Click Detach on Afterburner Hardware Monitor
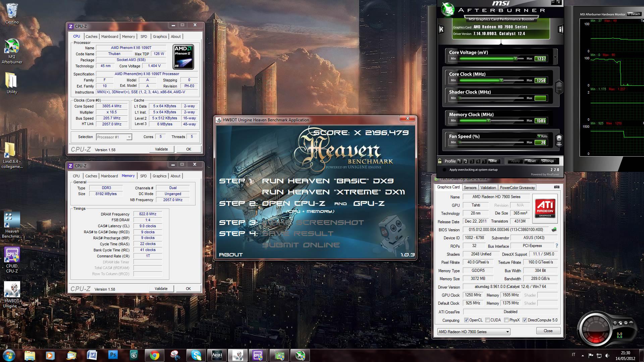 634,14
